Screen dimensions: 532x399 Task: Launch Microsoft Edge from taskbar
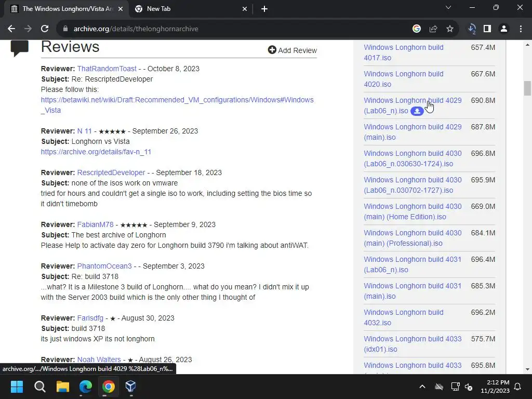click(86, 387)
